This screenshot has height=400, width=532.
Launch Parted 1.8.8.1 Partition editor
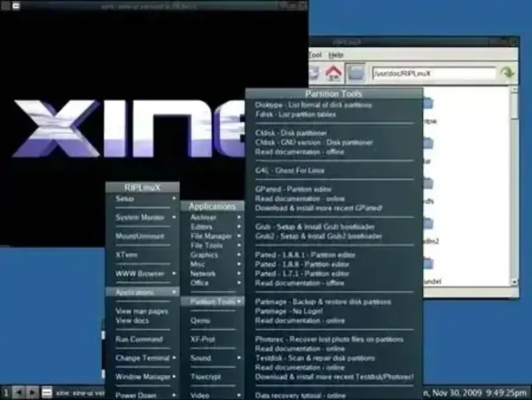tap(334, 255)
